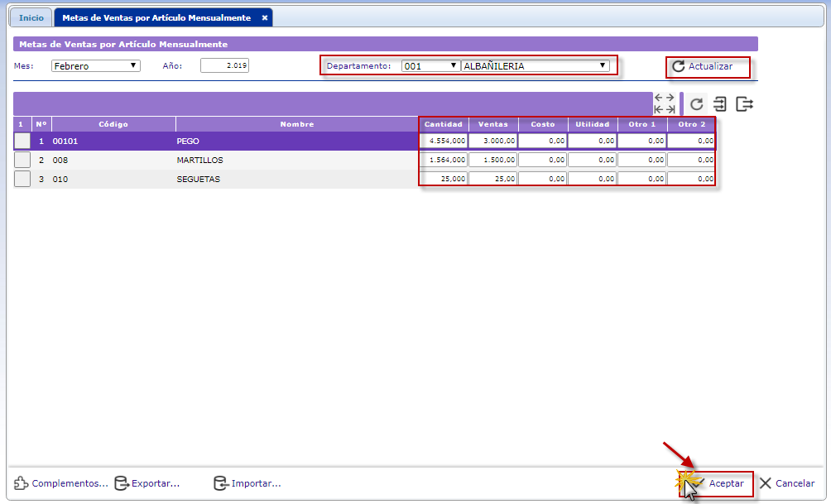
Task: Jump to first record arrow icon
Action: tap(659, 109)
